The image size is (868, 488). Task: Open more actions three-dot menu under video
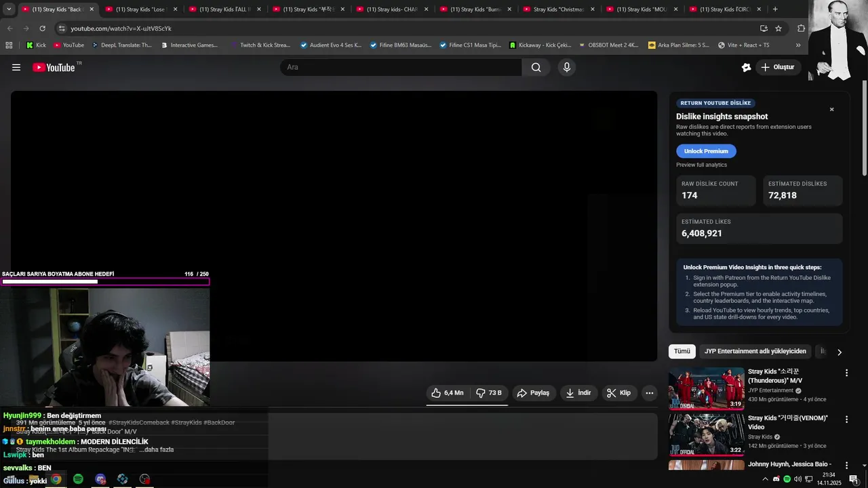649,393
